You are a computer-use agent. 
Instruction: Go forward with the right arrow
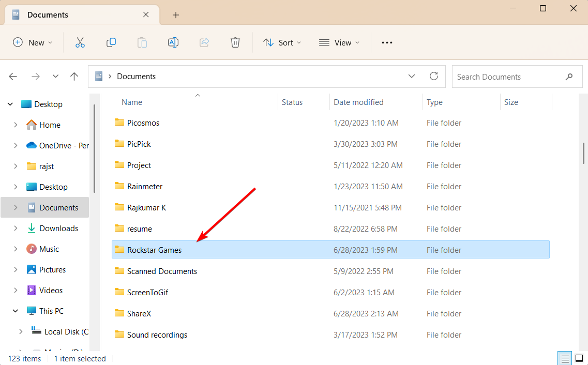(36, 77)
